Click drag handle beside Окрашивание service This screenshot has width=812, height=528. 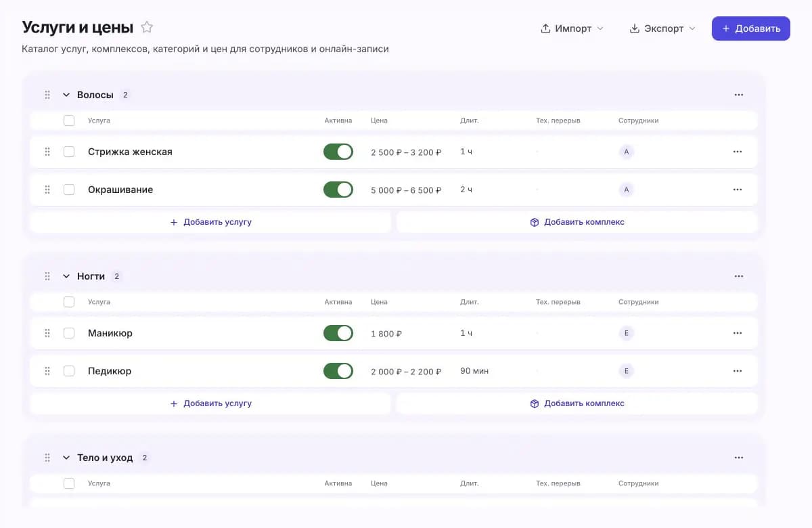coord(47,190)
